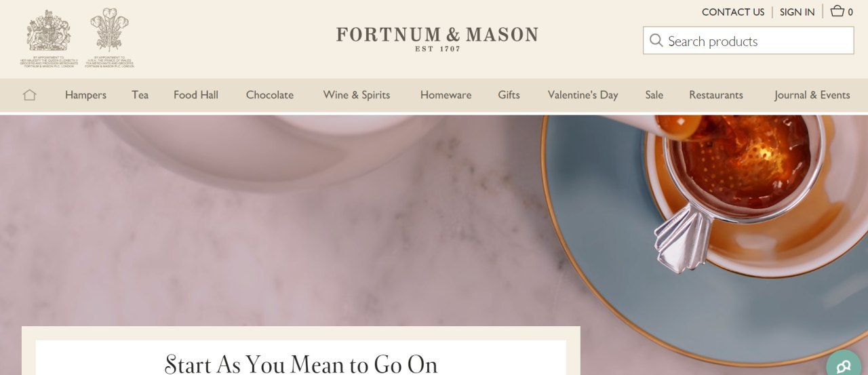Open the chat bubble icon
Screen dimensions: 868x375
(844, 366)
